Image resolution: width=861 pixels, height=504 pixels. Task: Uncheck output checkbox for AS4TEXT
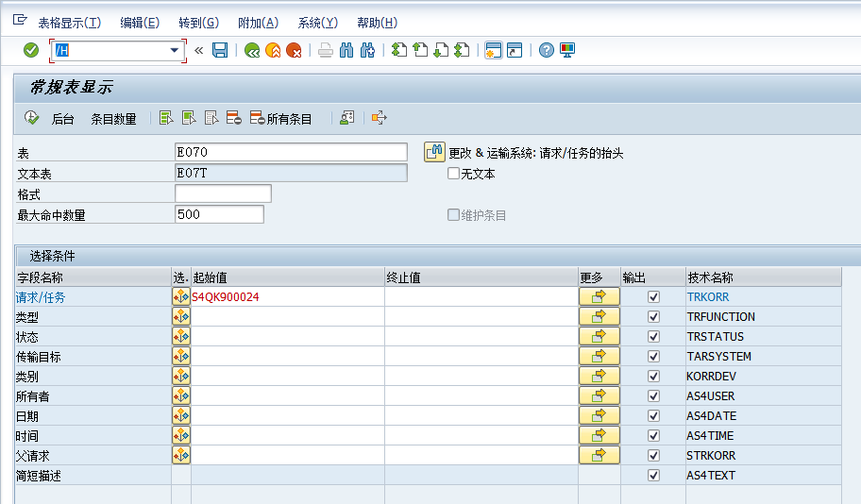point(653,475)
